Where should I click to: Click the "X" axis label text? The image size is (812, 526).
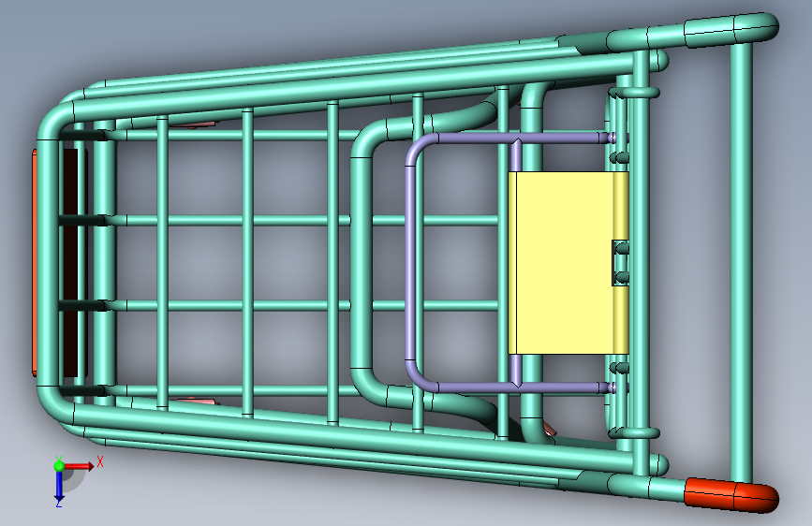pyautogui.click(x=100, y=461)
